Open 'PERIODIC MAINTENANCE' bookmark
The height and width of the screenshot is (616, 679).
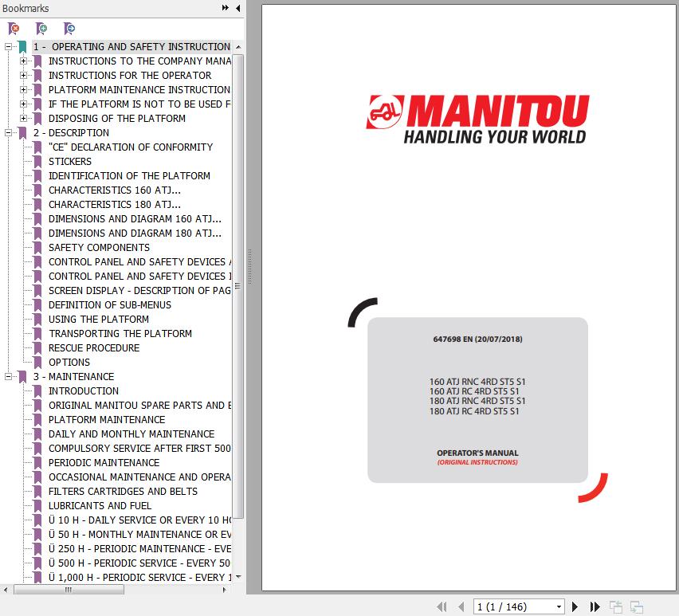click(x=104, y=462)
